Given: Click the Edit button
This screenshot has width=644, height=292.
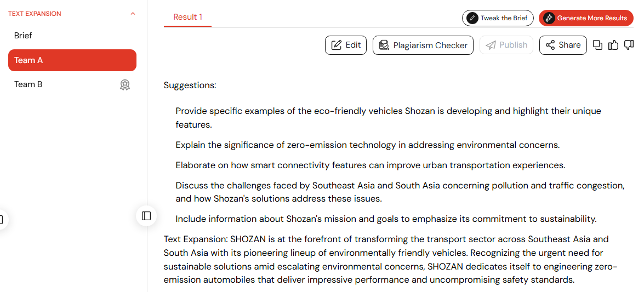Looking at the screenshot, I should click(346, 45).
